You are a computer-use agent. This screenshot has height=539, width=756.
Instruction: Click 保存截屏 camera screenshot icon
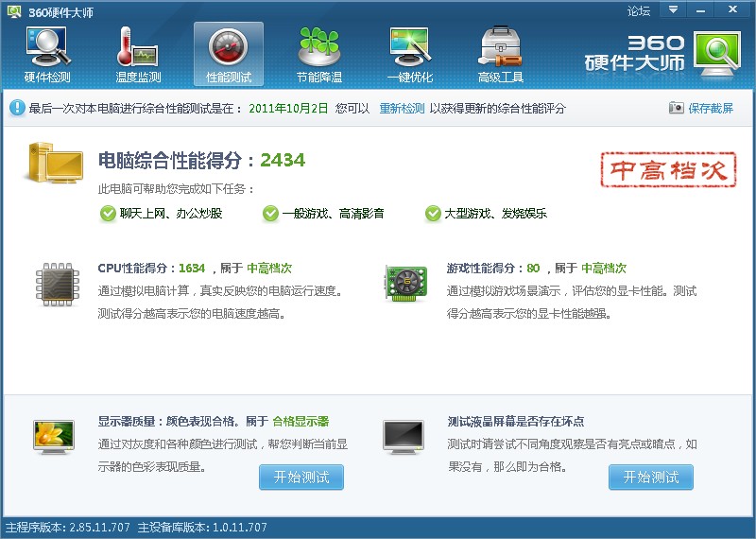[x=677, y=109]
